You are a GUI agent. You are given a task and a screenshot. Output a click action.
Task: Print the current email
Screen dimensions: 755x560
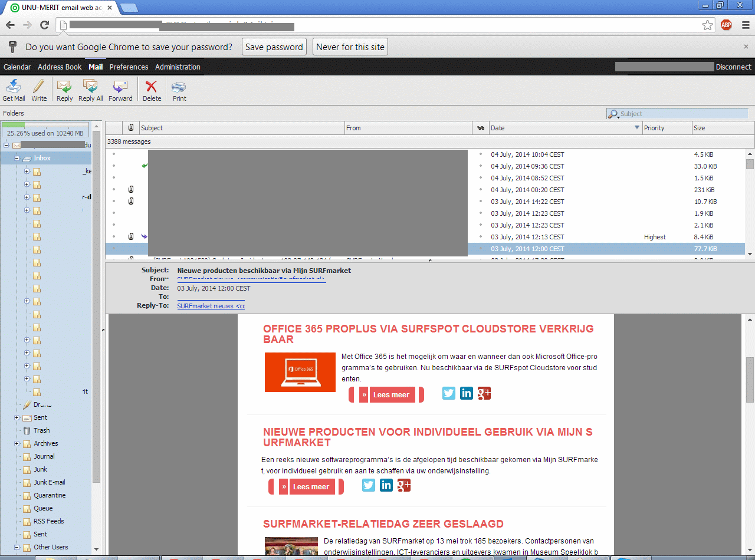click(x=179, y=90)
